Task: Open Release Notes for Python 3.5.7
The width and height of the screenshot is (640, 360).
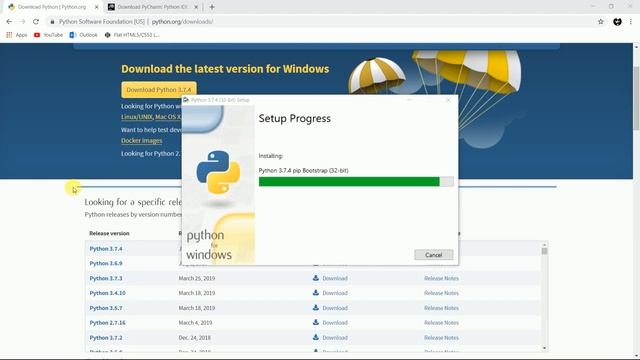Action: 441,308
